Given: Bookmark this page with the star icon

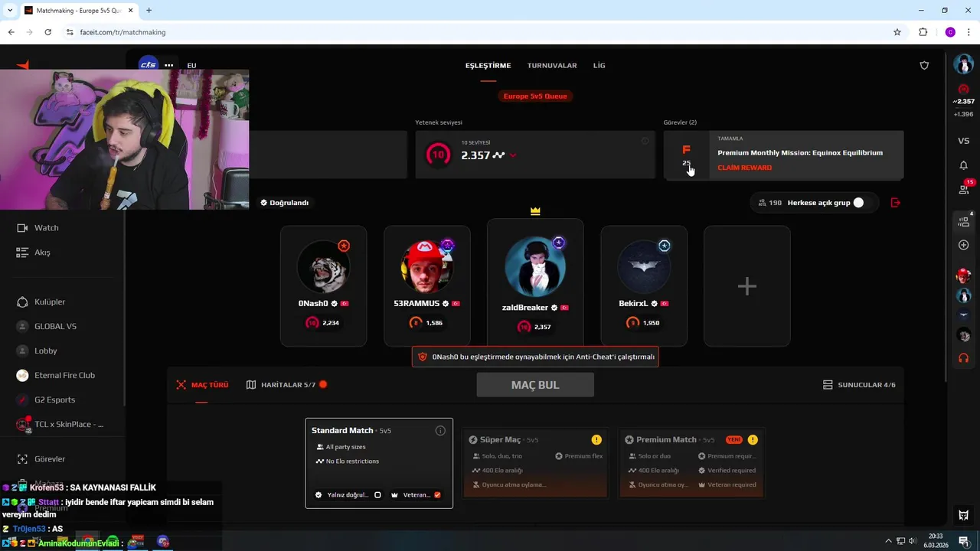Looking at the screenshot, I should (897, 32).
